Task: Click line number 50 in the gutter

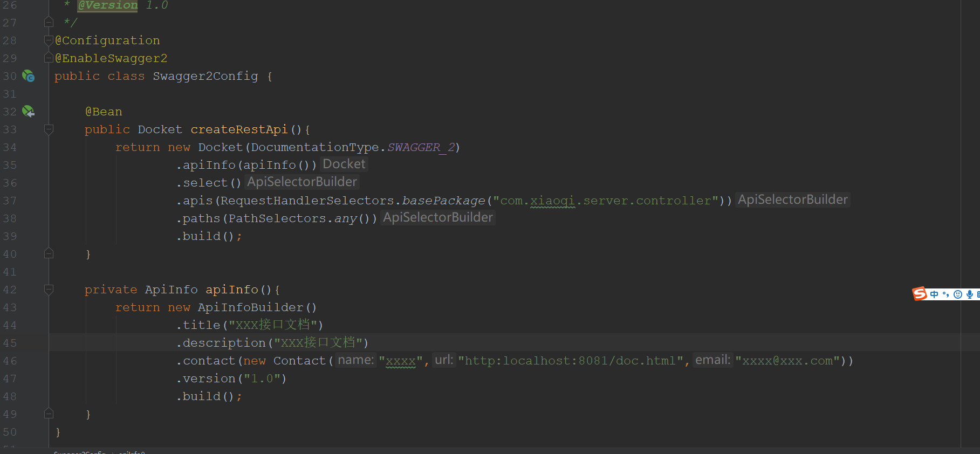Action: coord(10,432)
